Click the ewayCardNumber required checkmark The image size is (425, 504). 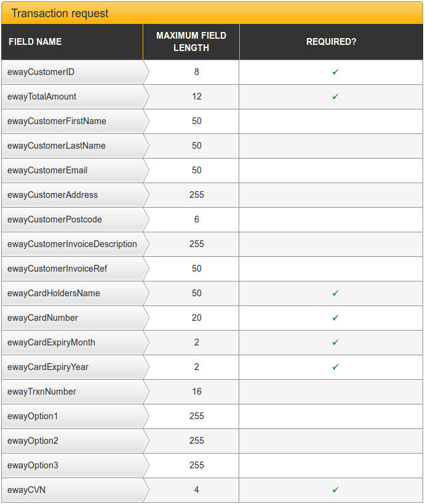pyautogui.click(x=335, y=318)
